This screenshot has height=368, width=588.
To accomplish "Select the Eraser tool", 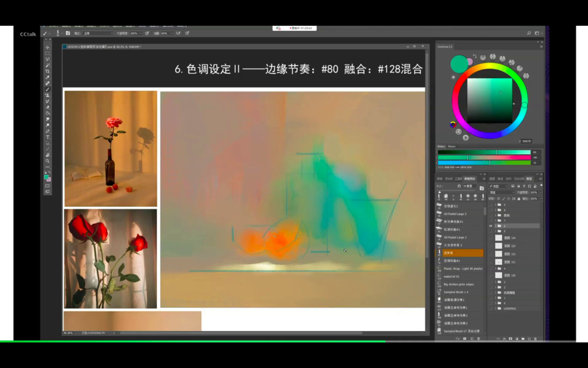I will coord(48,107).
